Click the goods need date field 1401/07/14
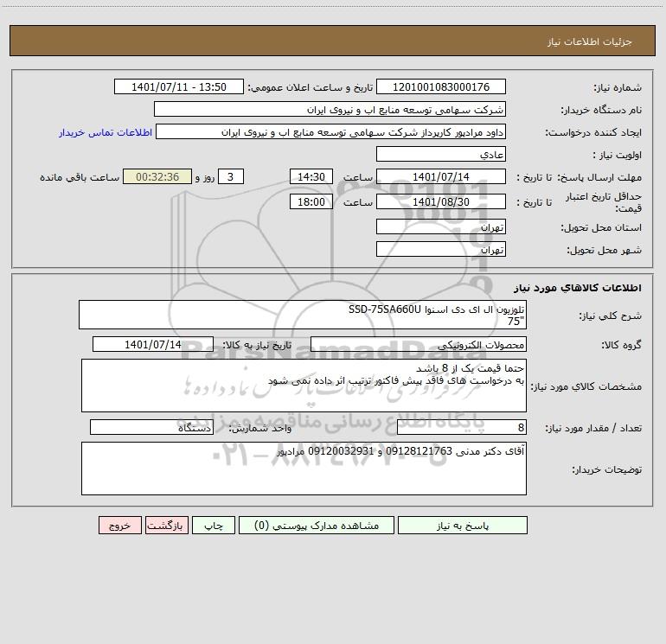The image size is (666, 644). 153,344
